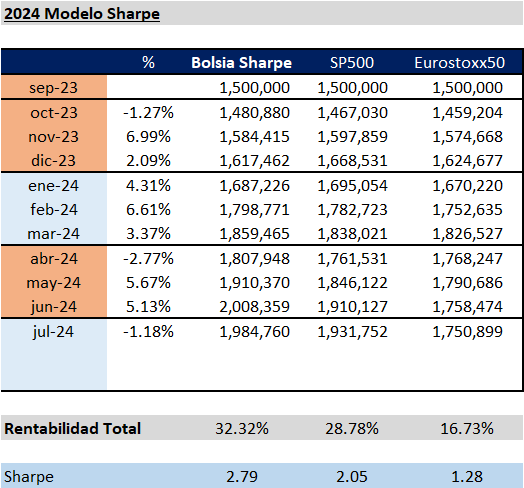Select SP500 value 1,695,054

point(353,186)
